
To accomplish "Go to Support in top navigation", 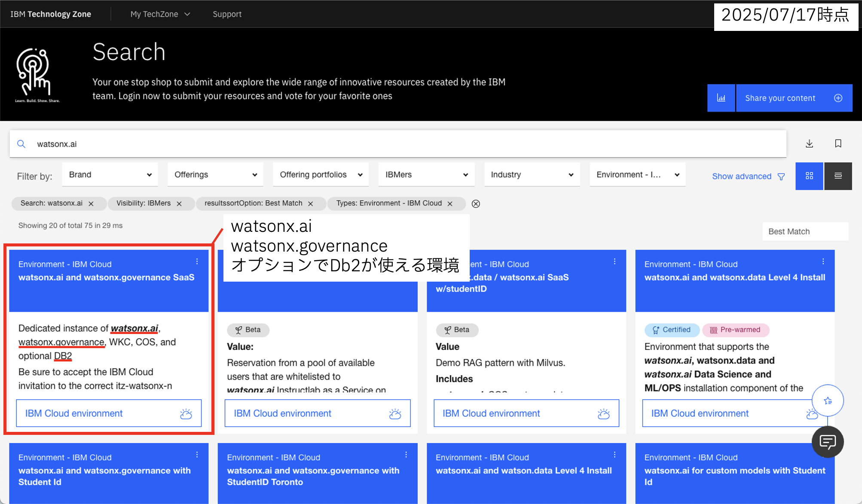I will tap(227, 14).
